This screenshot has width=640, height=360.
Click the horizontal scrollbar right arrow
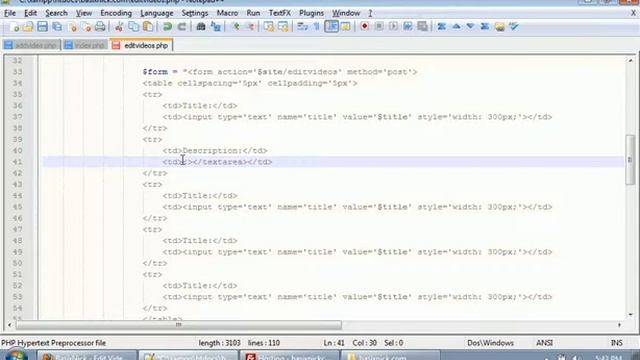point(620,325)
